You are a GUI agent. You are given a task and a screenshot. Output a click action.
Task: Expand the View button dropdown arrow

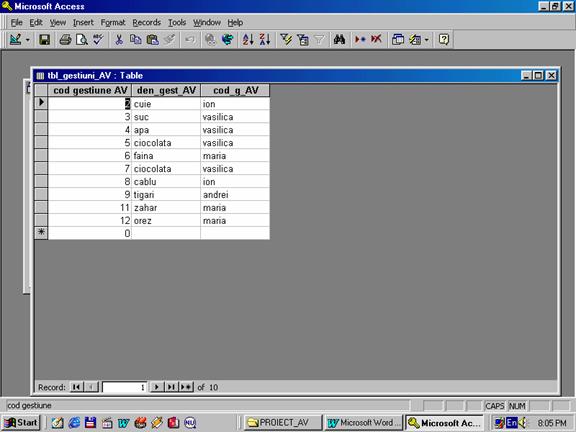(x=28, y=40)
